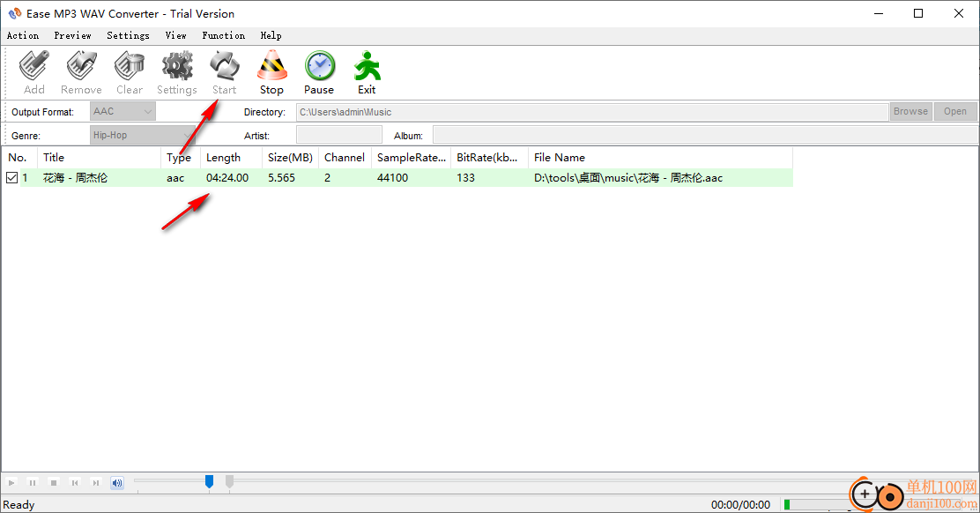Open the Settings menu in menu bar
Viewport: 980px width, 513px height.
click(x=128, y=35)
